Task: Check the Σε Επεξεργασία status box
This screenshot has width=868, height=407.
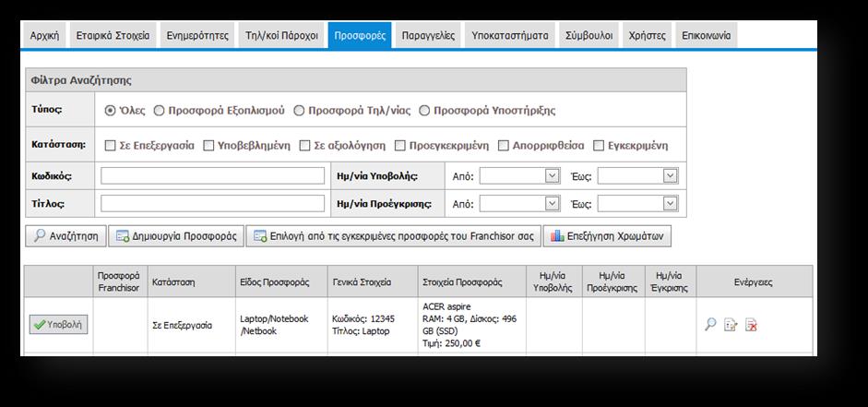Action: coord(110,146)
